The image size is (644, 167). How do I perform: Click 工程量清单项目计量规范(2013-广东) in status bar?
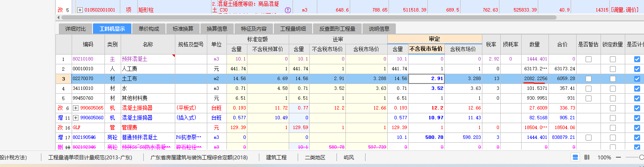click(x=90, y=157)
